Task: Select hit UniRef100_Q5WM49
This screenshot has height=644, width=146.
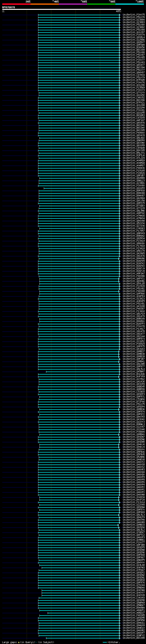Action: click(134, 603)
